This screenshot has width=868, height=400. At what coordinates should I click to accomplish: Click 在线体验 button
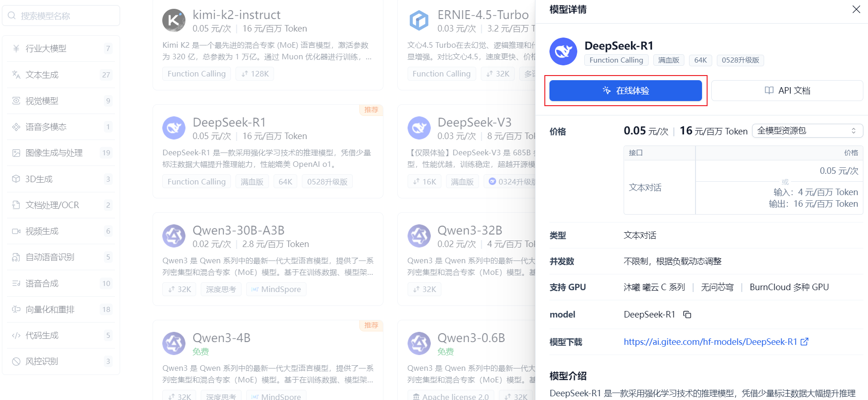pyautogui.click(x=625, y=90)
